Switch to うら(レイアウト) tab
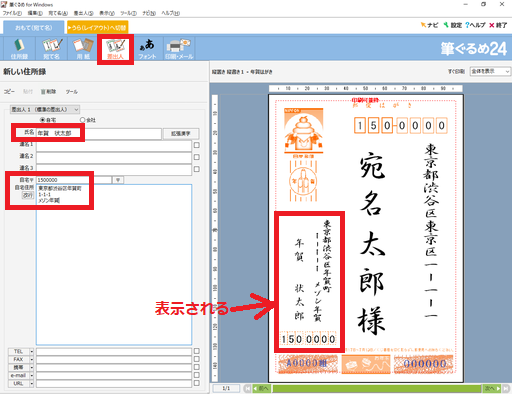The width and height of the screenshot is (512, 394). tap(97, 27)
